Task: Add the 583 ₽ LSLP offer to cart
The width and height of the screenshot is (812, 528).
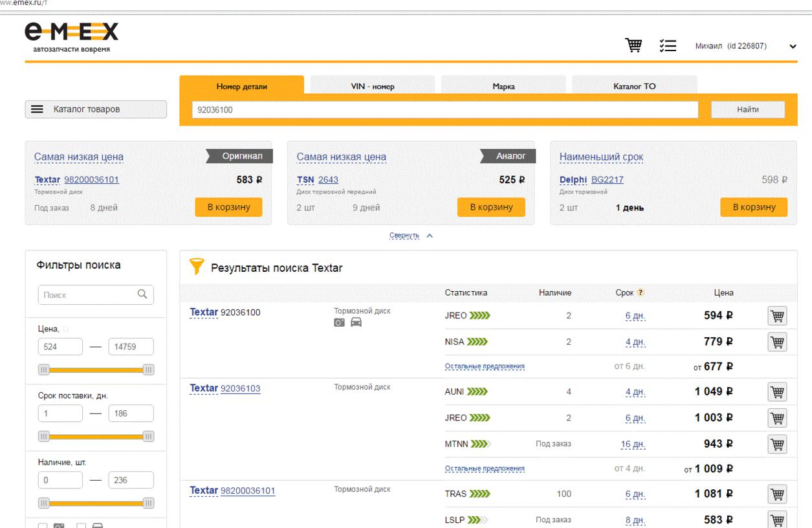Action: pos(777,519)
